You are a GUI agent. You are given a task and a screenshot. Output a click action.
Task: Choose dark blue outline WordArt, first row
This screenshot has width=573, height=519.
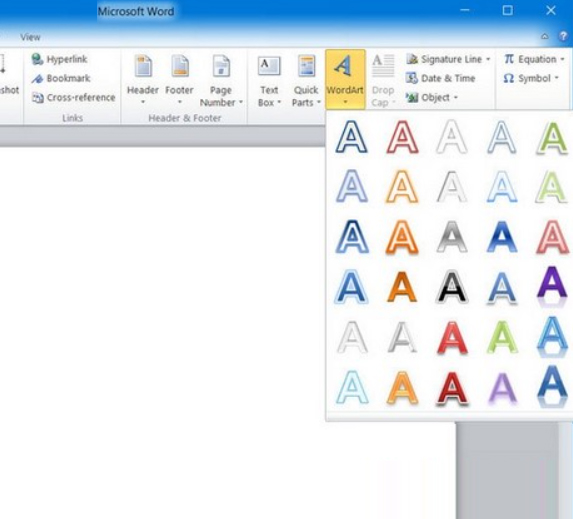pos(351,136)
